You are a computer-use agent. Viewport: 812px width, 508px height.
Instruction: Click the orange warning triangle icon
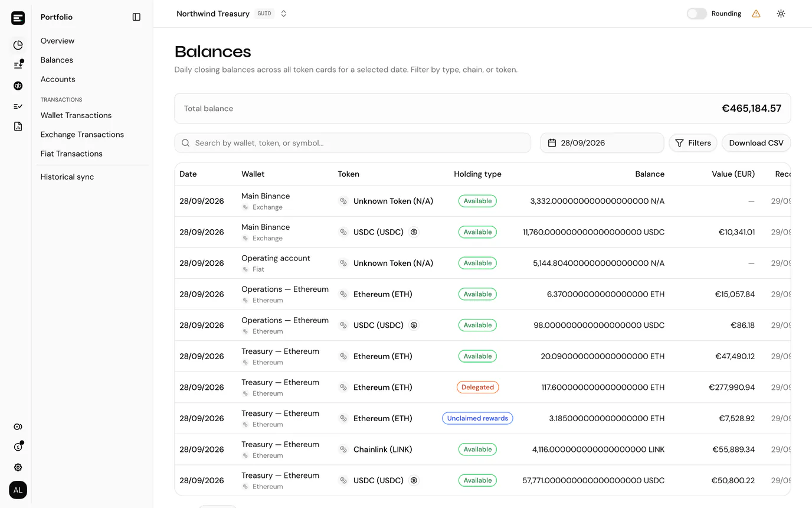[x=756, y=14]
